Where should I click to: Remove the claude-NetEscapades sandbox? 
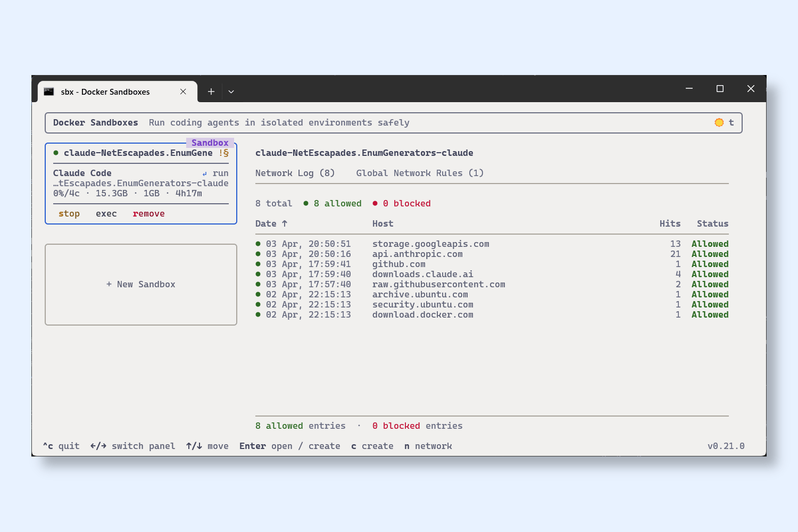(x=148, y=213)
